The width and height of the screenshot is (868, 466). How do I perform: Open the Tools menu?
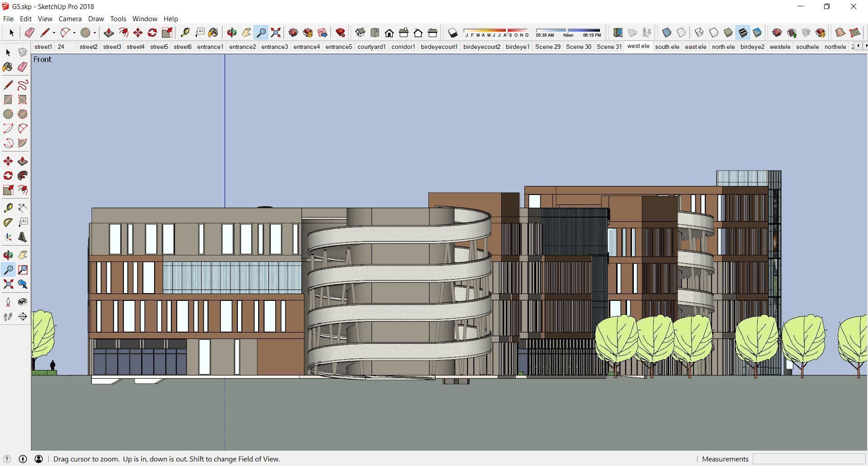118,19
